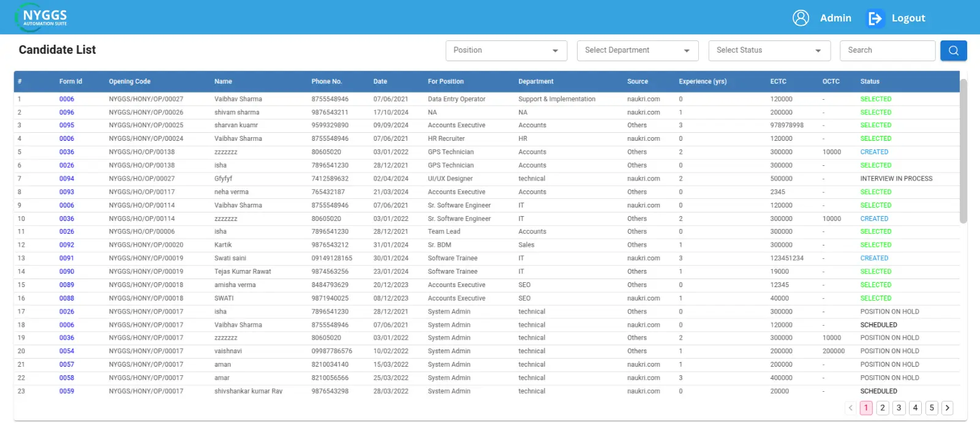
Task: Click OCTC value 200000 for vaishnavi
Action: [x=834, y=351]
